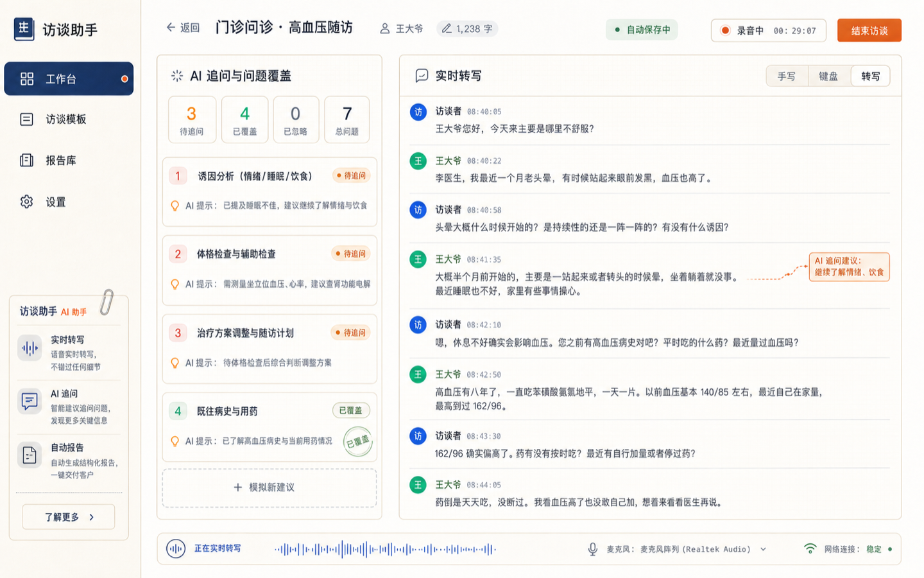This screenshot has width=924, height=578.
Task: Click the 正在实时转写 circular waveform icon
Action: pos(176,549)
